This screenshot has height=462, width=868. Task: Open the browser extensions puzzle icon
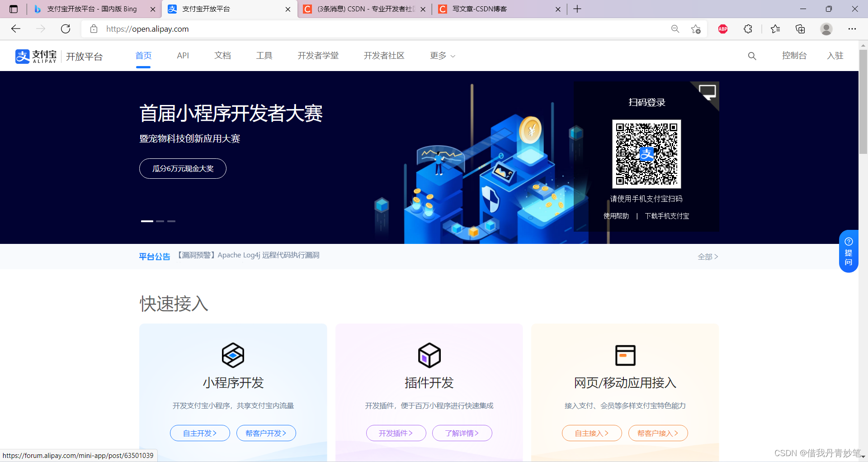(748, 29)
